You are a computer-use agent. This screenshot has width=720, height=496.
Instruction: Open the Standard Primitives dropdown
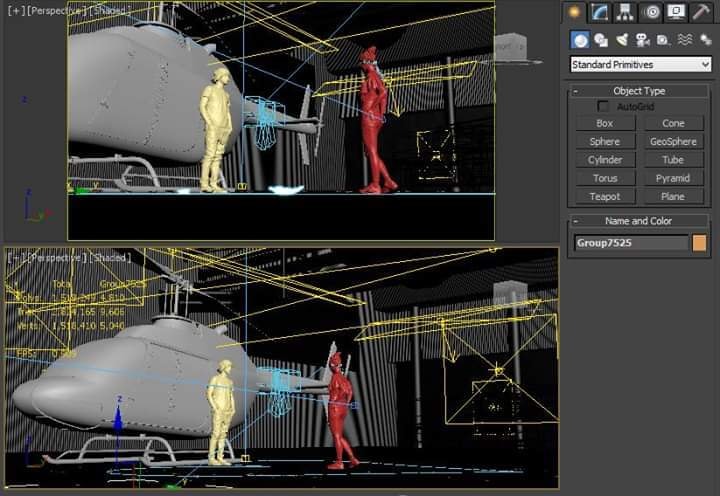point(641,65)
